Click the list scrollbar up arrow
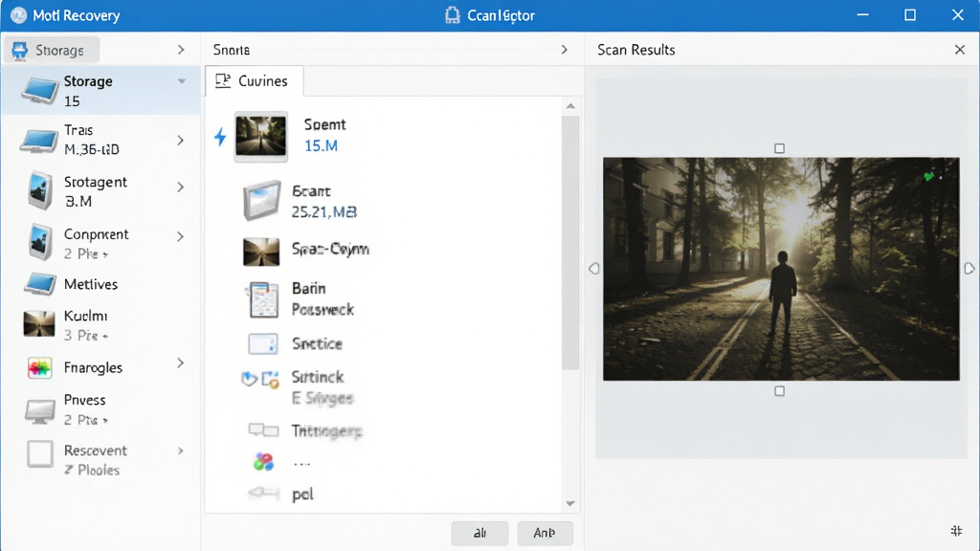Viewport: 980px width, 551px height. tap(570, 106)
